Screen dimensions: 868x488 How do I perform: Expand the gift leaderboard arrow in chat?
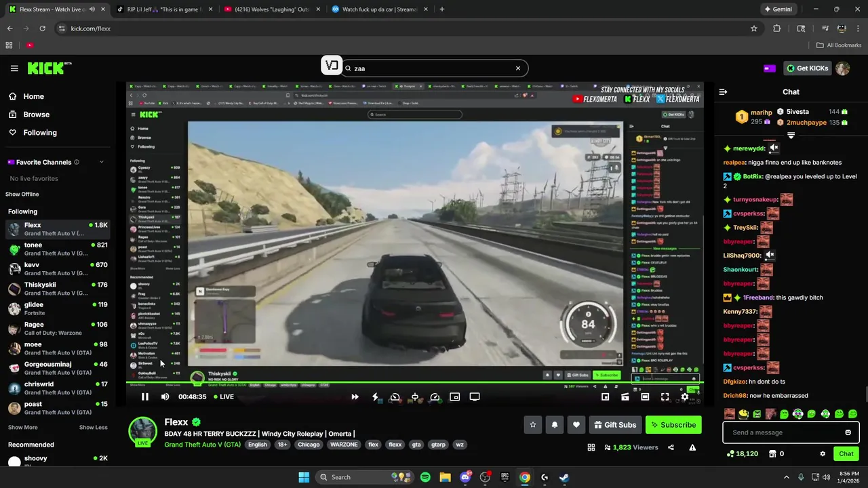pos(791,136)
